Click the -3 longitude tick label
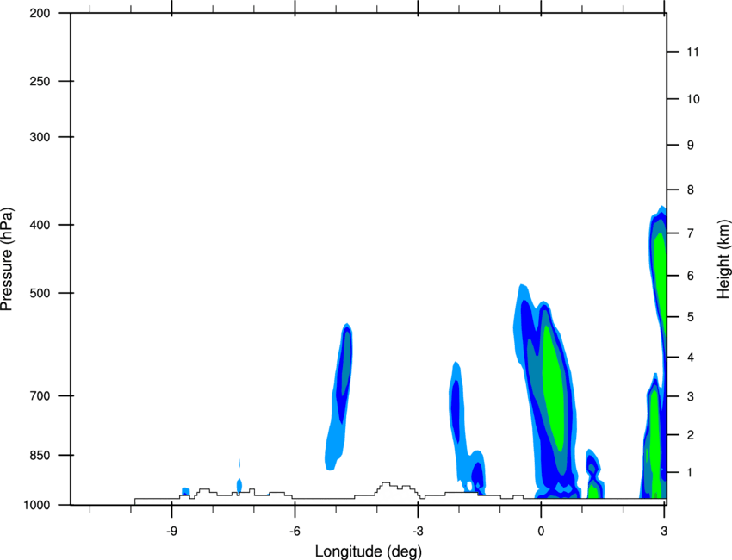The width and height of the screenshot is (732, 560). [x=418, y=531]
